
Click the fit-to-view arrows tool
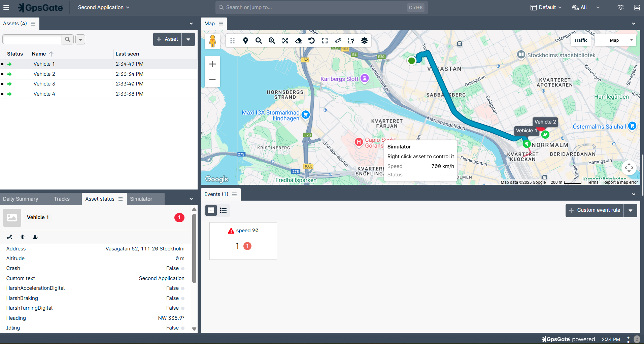pyautogui.click(x=285, y=41)
